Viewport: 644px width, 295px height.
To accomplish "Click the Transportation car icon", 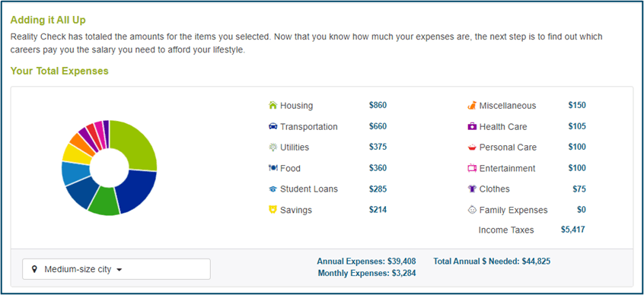I will point(273,126).
